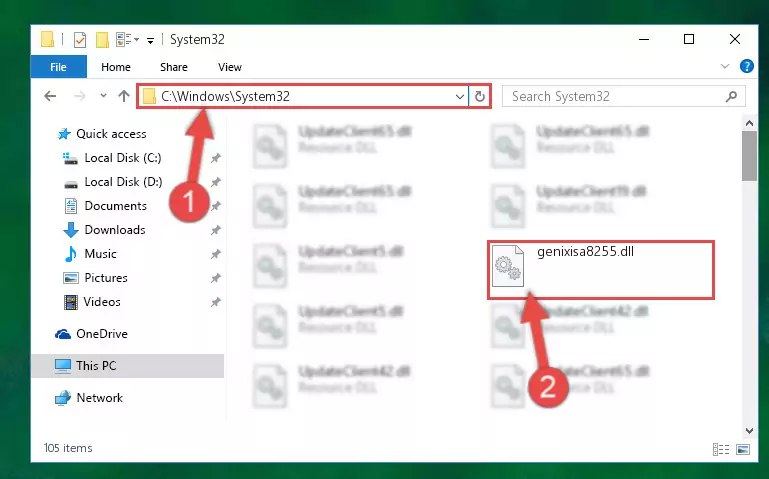This screenshot has width=769, height=479.
Task: Open Pictures in the sidebar
Action: coord(106,278)
